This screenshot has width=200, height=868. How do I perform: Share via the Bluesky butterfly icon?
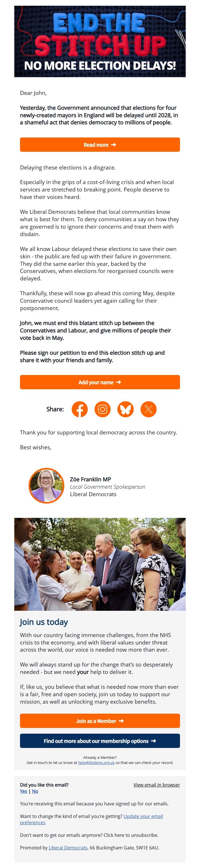pos(125,409)
